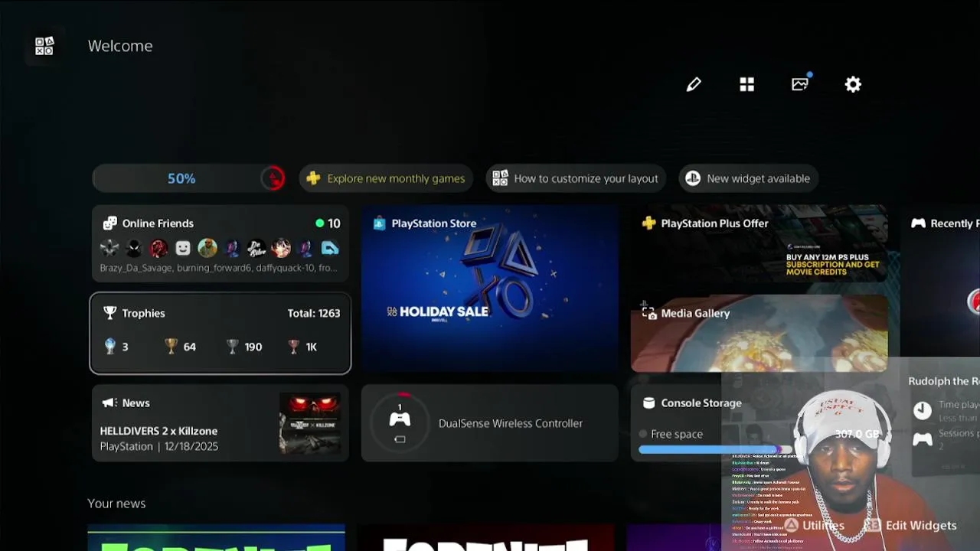Open the Console Storage widget title
Image resolution: width=980 pixels, height=551 pixels.
click(701, 403)
